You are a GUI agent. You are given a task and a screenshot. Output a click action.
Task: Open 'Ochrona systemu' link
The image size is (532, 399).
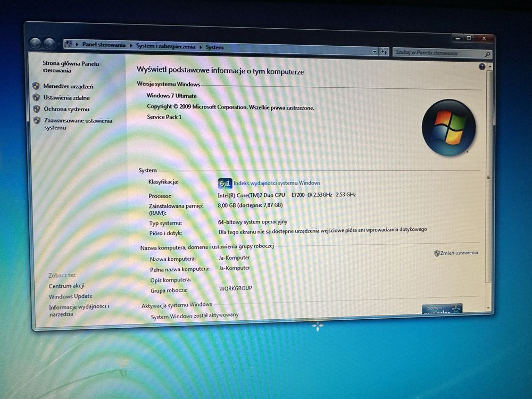pos(66,109)
